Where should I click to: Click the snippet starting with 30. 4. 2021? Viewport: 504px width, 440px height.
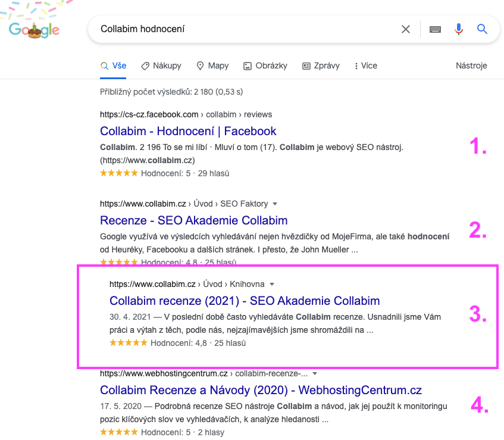pyautogui.click(x=275, y=323)
